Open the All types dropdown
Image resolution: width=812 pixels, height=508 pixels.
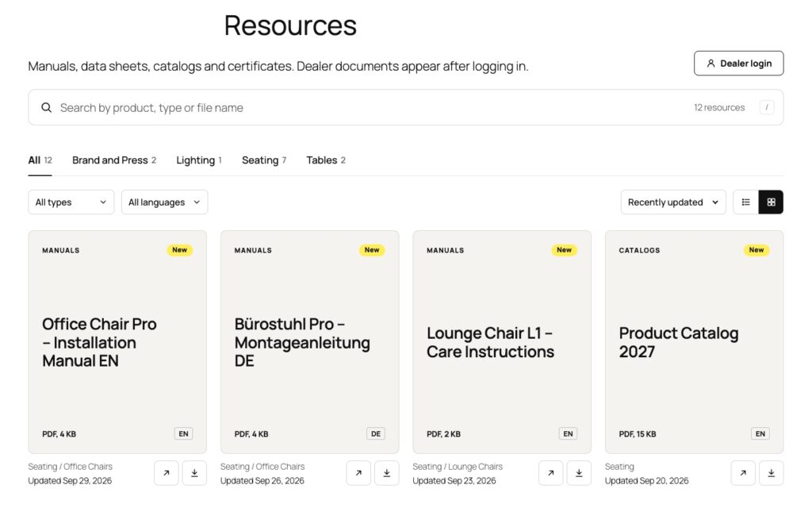tap(71, 202)
